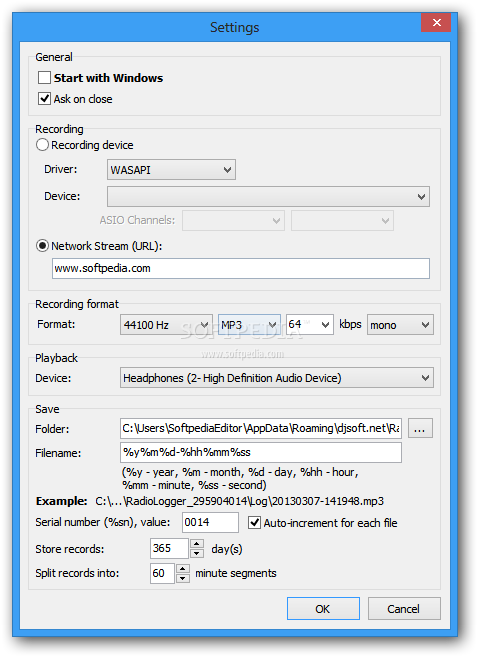This screenshot has height=657, width=478.
Task: Open the WASAPI driver dropdown
Action: tap(171, 170)
